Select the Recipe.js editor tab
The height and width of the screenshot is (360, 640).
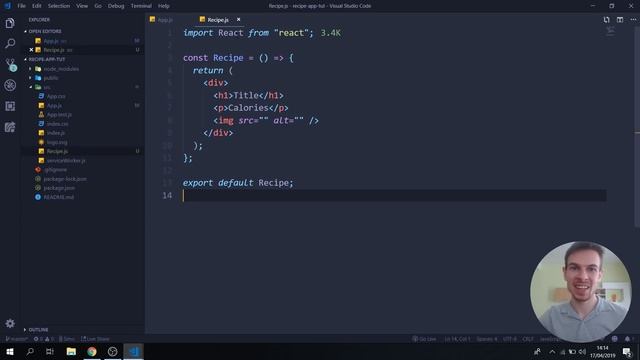(218, 20)
